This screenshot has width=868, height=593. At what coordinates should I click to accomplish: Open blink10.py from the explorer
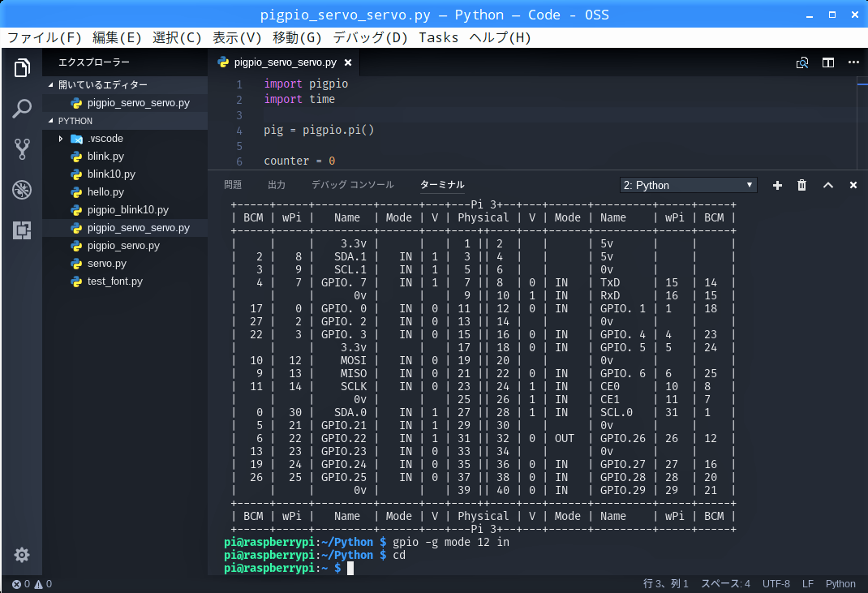pyautogui.click(x=125, y=174)
